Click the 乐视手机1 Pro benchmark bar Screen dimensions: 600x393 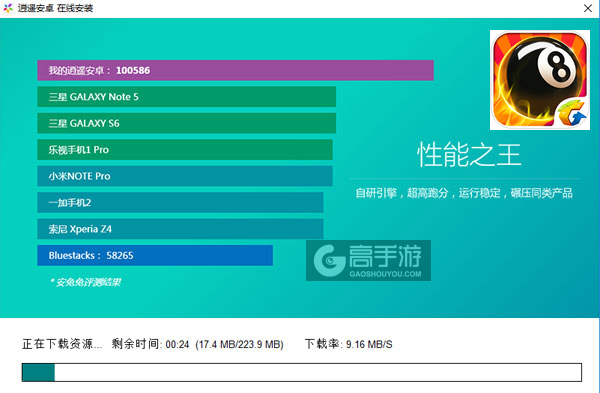pos(185,150)
